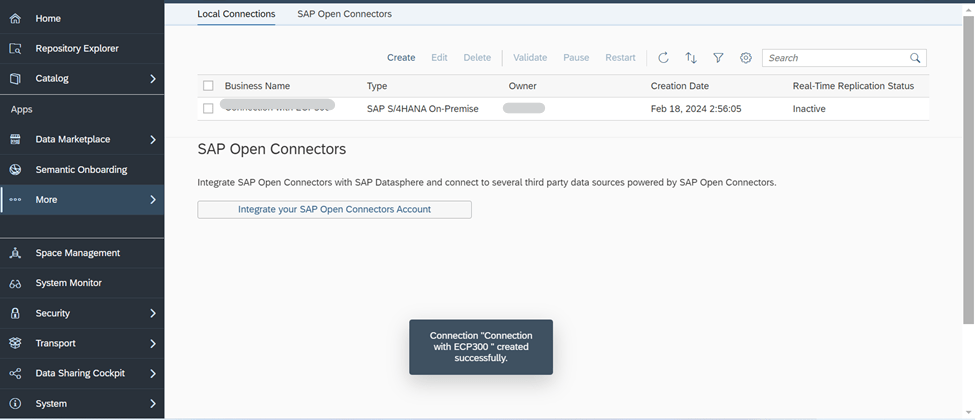Expand the Data Sharing Cockpit arrow
The width and height of the screenshot is (975, 420).
point(153,373)
